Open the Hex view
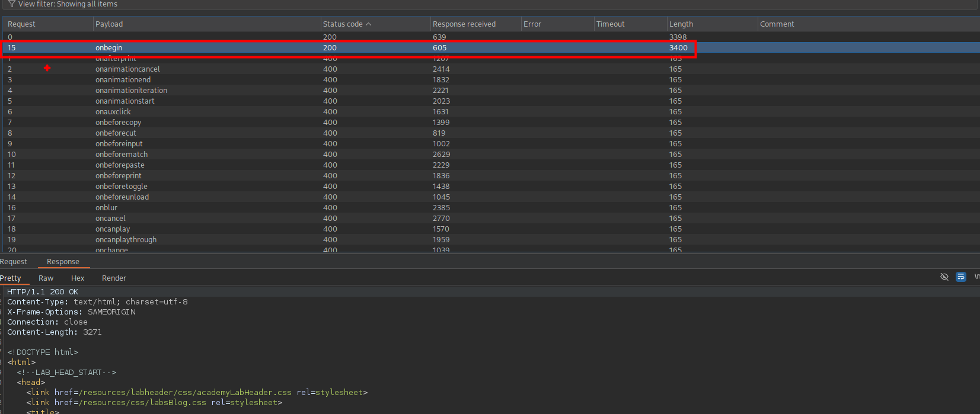The height and width of the screenshot is (414, 980). click(78, 278)
